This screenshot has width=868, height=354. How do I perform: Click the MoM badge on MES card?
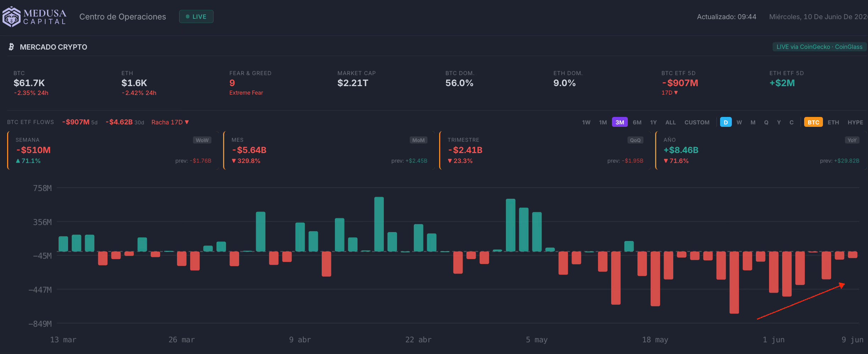point(418,140)
